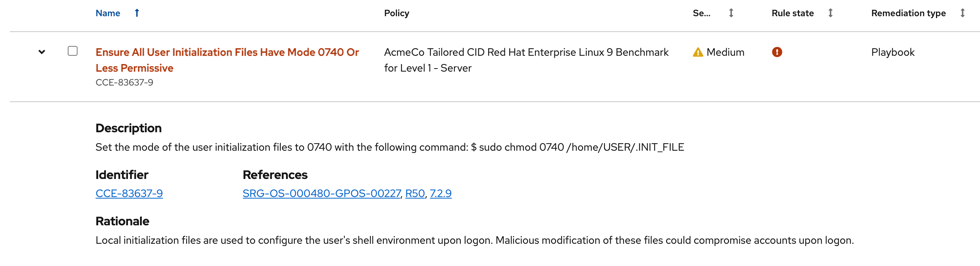
Task: Open the R50 reference link
Action: (415, 194)
